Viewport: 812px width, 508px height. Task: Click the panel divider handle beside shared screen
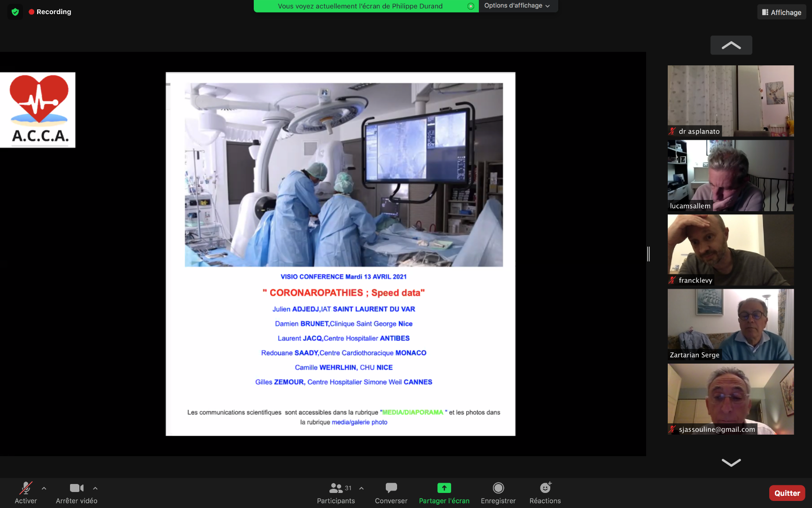(x=648, y=254)
